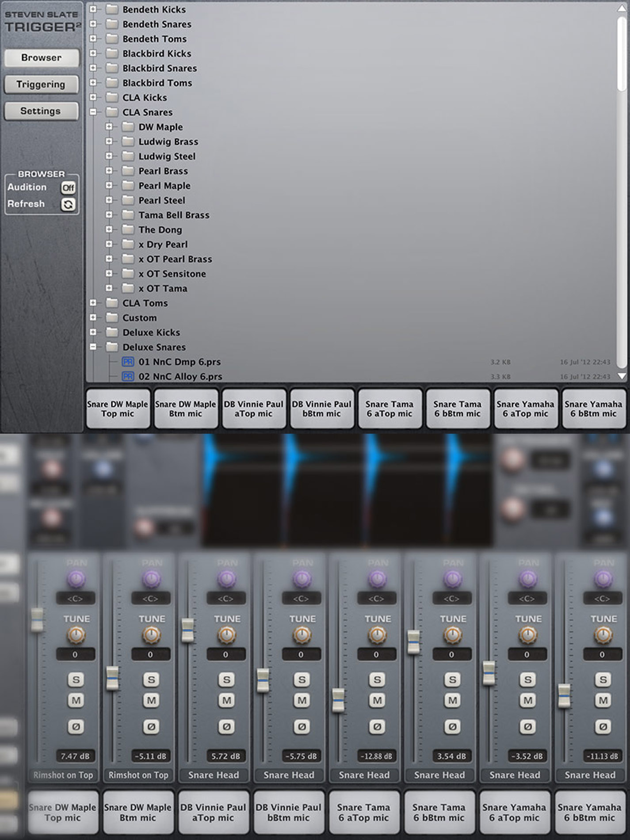Open the Browser page

click(x=42, y=57)
